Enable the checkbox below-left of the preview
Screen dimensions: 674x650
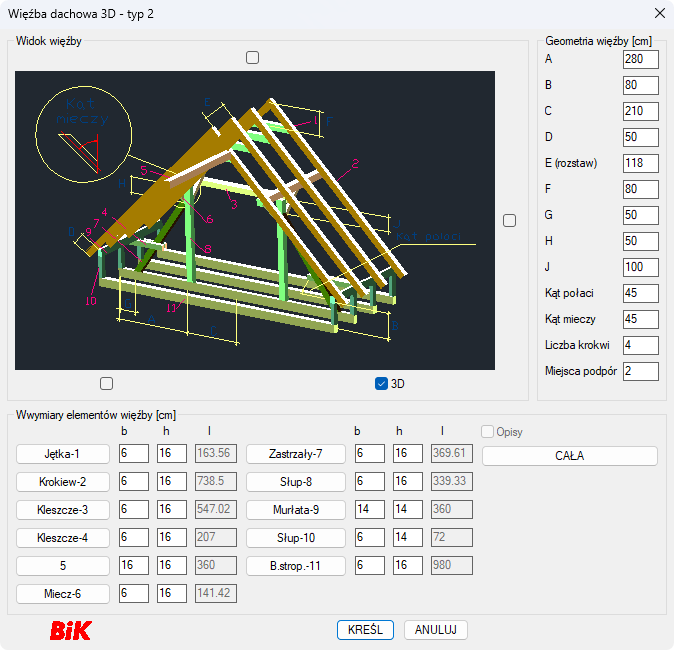(x=106, y=383)
